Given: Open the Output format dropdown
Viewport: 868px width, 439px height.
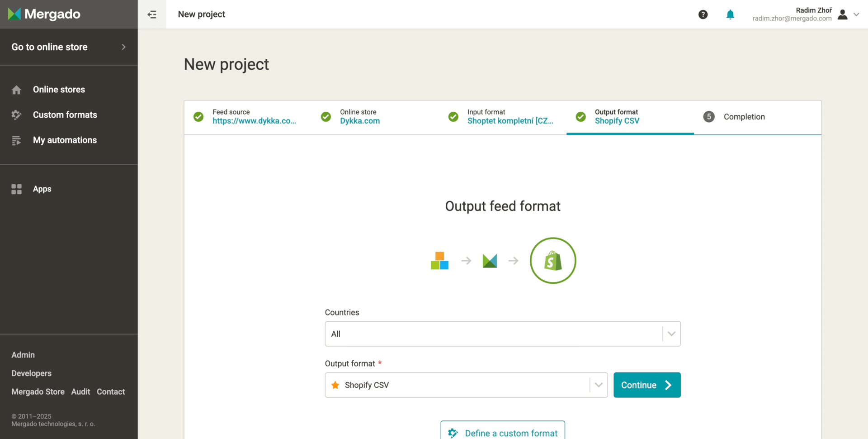Looking at the screenshot, I should click(x=599, y=385).
